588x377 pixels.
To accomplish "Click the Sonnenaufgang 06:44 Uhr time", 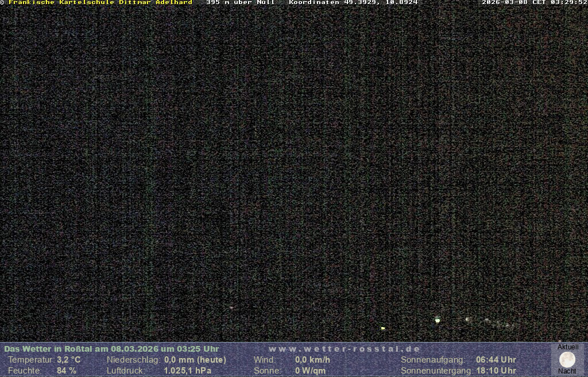I will pyautogui.click(x=496, y=360).
